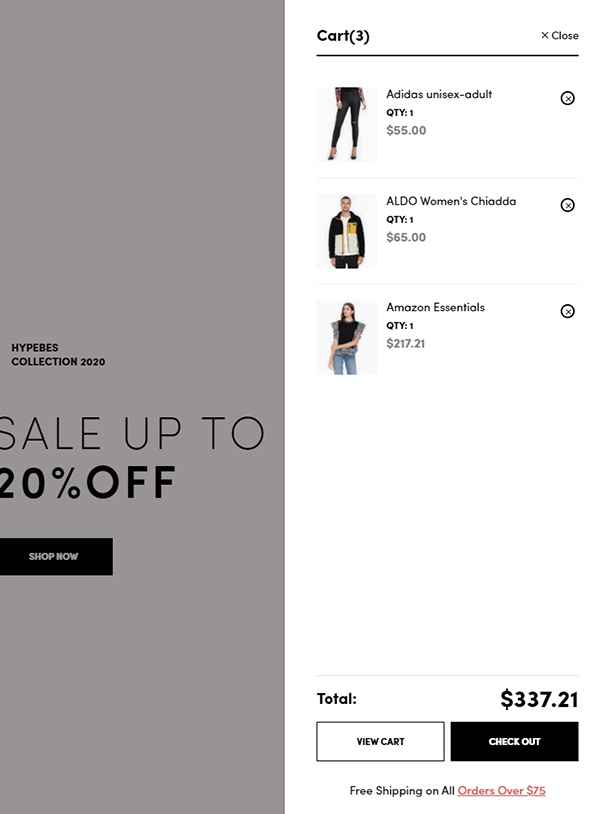Click the Cart(3) heading
Viewport: 600px width, 814px height.
click(x=343, y=36)
